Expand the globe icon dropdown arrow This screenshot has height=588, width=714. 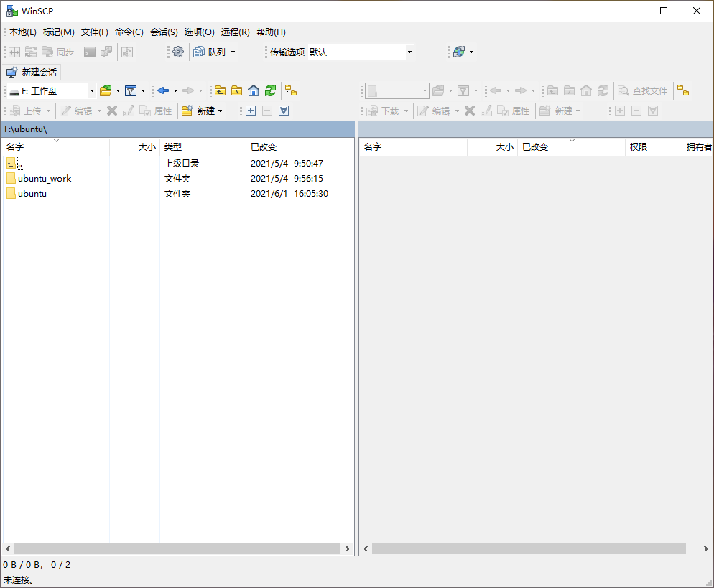471,52
